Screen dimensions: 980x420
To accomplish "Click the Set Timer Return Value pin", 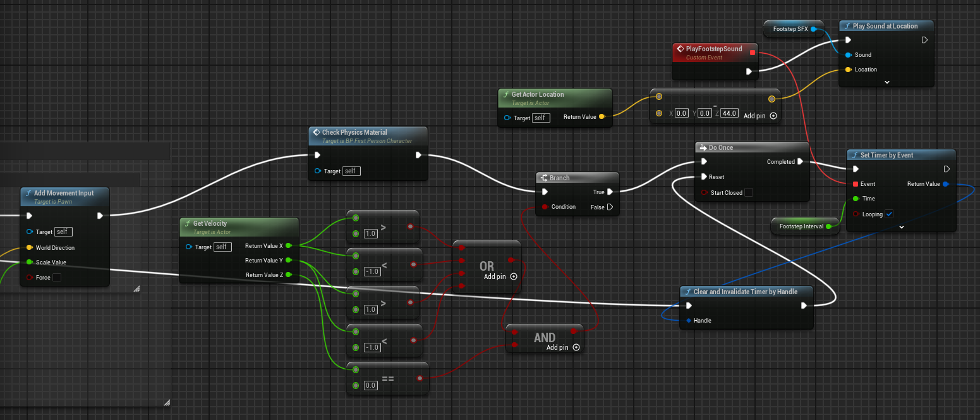I will [945, 184].
